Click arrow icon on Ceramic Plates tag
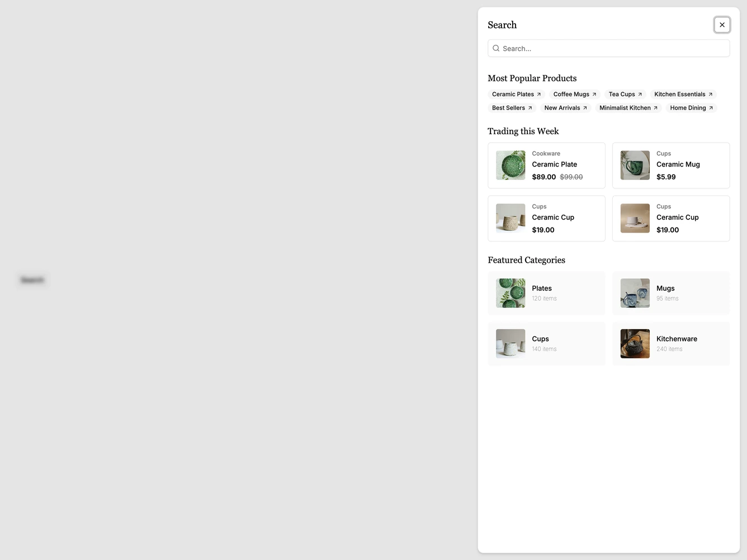The height and width of the screenshot is (560, 747). tap(539, 94)
